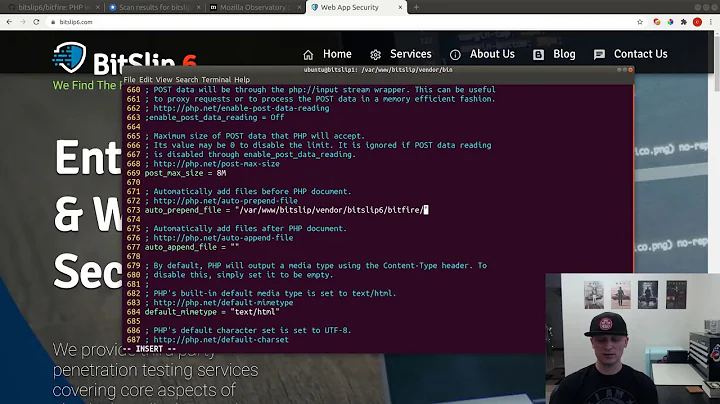Click 'http://php.net/auto-prepend-file' comment
The width and height of the screenshot is (720, 404).
pyautogui.click(x=225, y=201)
